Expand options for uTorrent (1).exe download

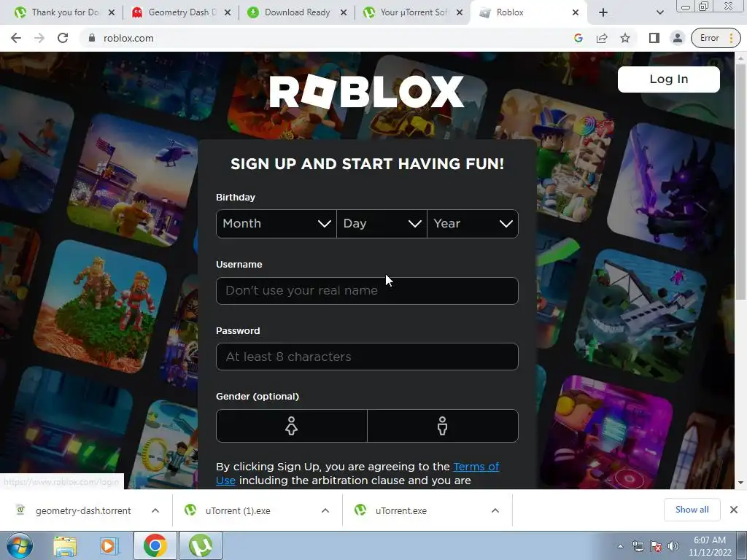point(325,510)
